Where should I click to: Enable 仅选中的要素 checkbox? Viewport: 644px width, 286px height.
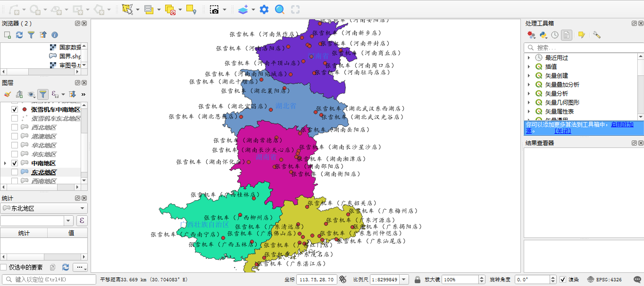4,267
